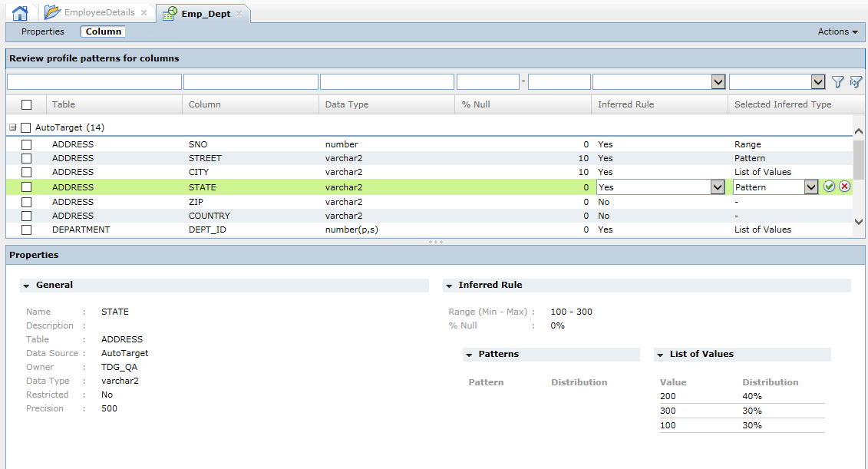This screenshot has height=469, width=868.
Task: Apply the filter funnel icon
Action: click(x=837, y=82)
